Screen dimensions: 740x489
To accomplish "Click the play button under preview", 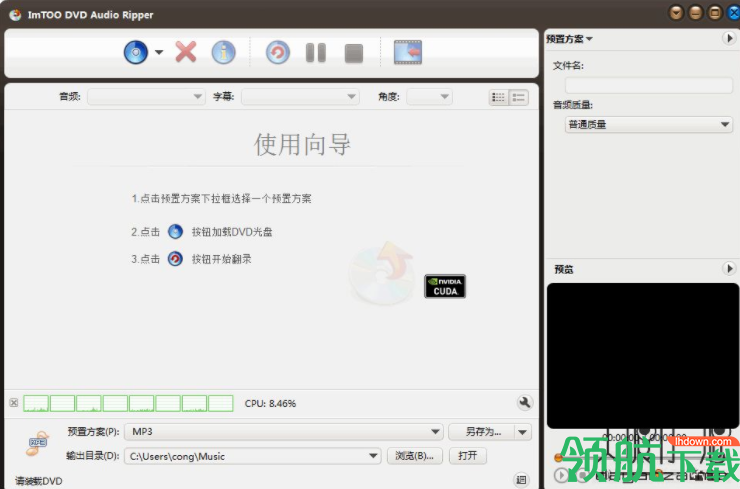I will (561, 475).
